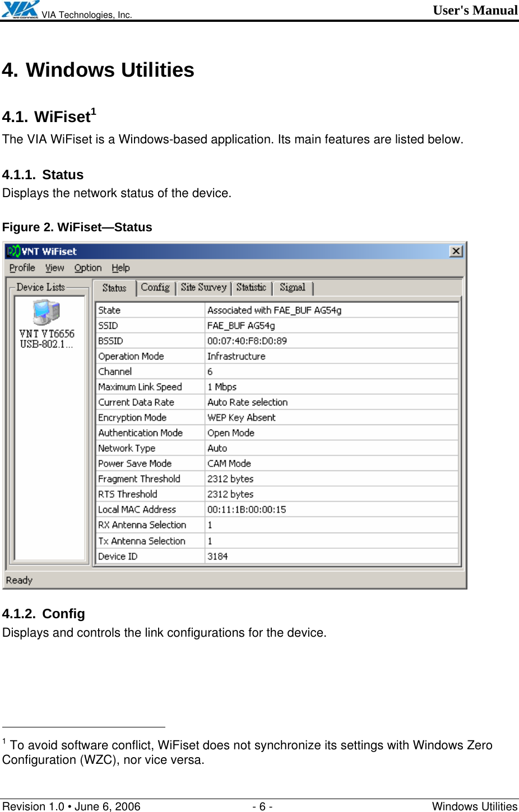Select the SSID row showing FAE_BUF AG54g
This screenshot has width=519, height=812.
[x=240, y=325]
